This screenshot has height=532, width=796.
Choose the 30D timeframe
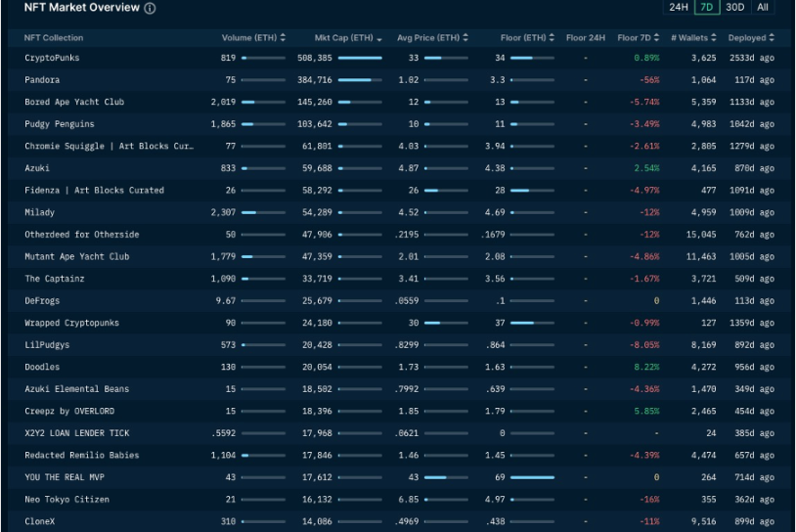point(734,7)
